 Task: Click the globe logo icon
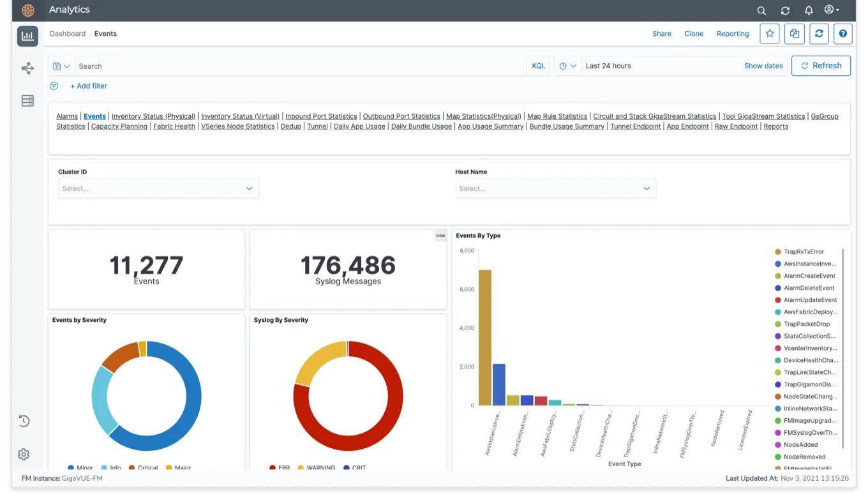point(28,10)
